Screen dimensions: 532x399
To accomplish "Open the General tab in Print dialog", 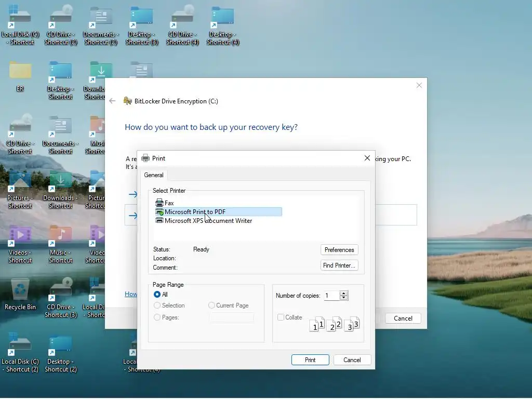I will coord(154,175).
